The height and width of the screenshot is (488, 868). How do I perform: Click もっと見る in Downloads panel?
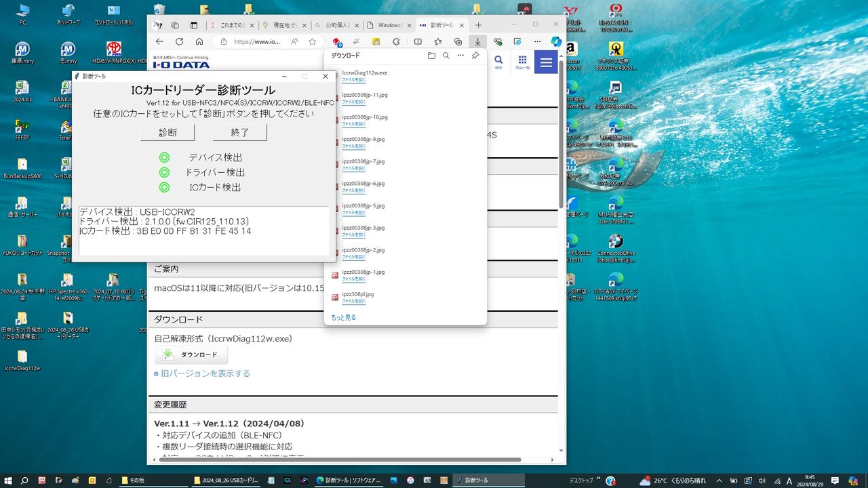(343, 317)
